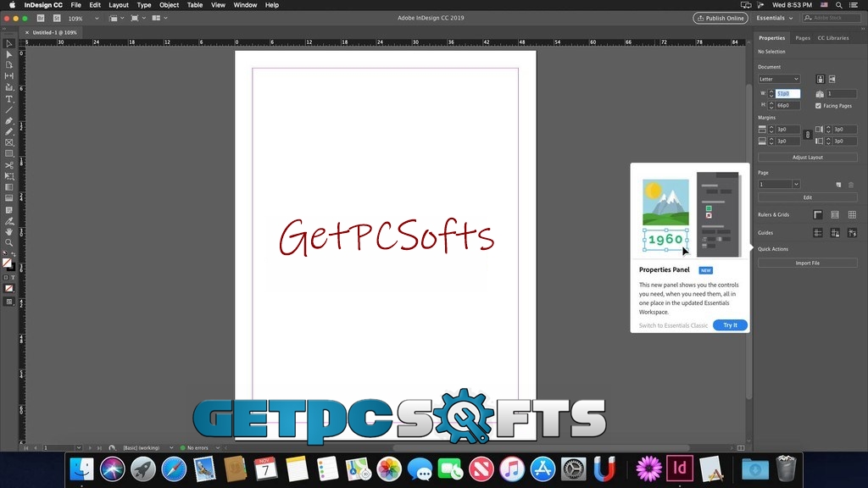Click the fill color swatch
The height and width of the screenshot is (488, 868).
(7, 263)
